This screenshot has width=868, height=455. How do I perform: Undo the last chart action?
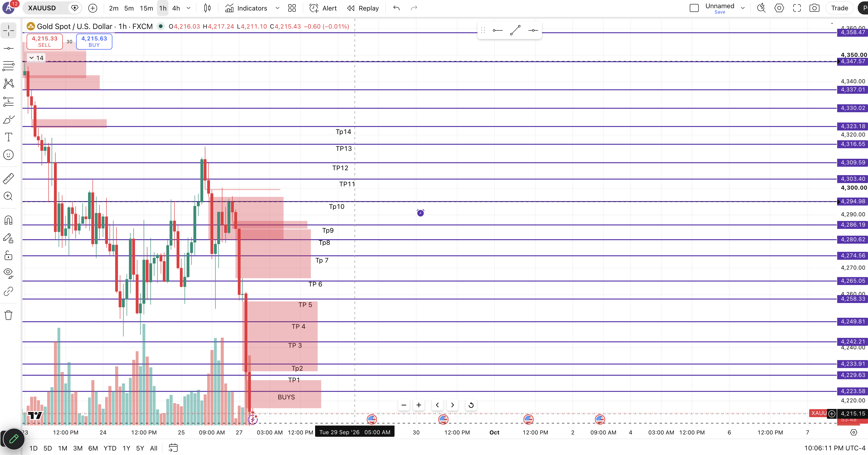point(397,8)
